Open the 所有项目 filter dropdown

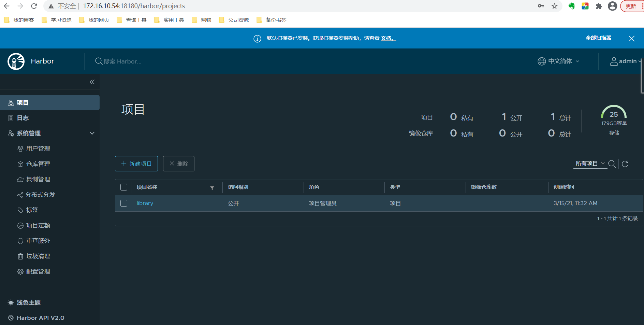coord(590,164)
